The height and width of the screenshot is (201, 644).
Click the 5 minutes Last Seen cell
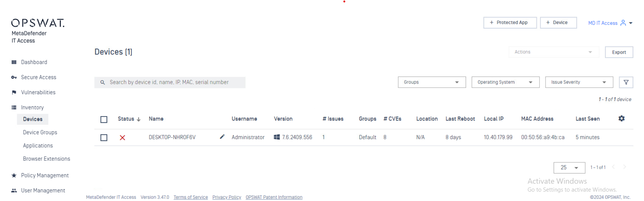587,137
